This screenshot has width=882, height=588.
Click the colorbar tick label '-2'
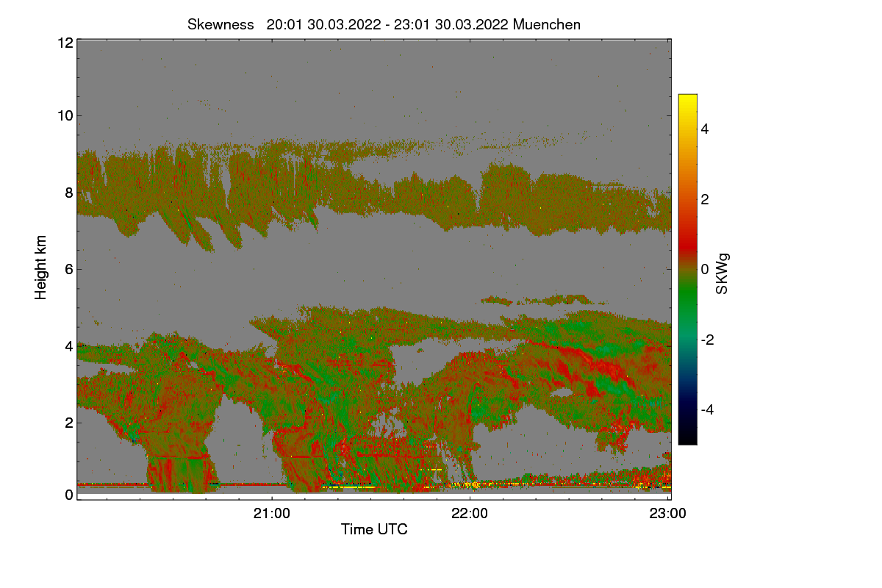707,340
